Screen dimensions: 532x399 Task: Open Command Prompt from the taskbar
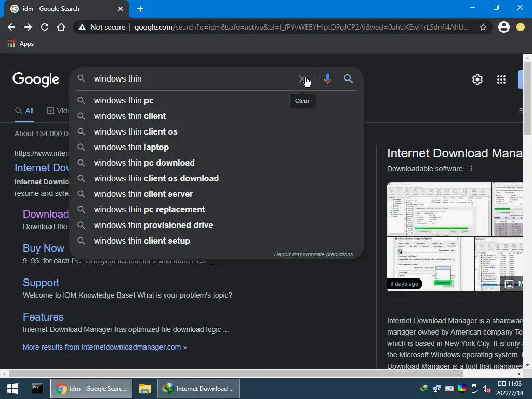[x=37, y=389]
